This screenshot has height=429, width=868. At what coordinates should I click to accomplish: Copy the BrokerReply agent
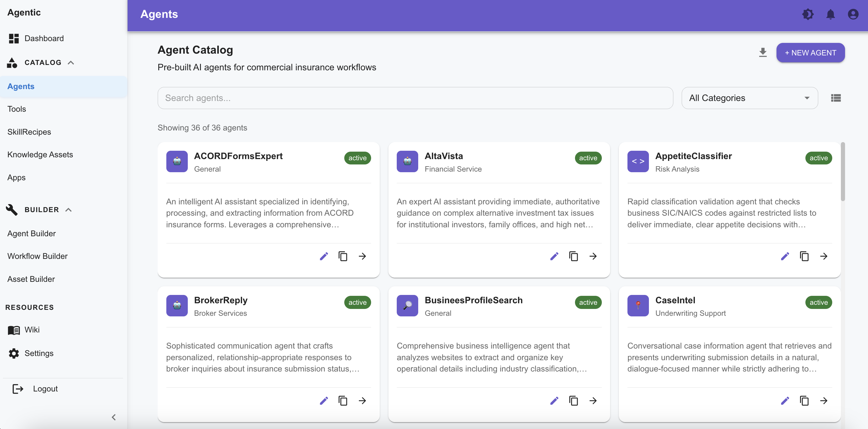[x=343, y=400]
